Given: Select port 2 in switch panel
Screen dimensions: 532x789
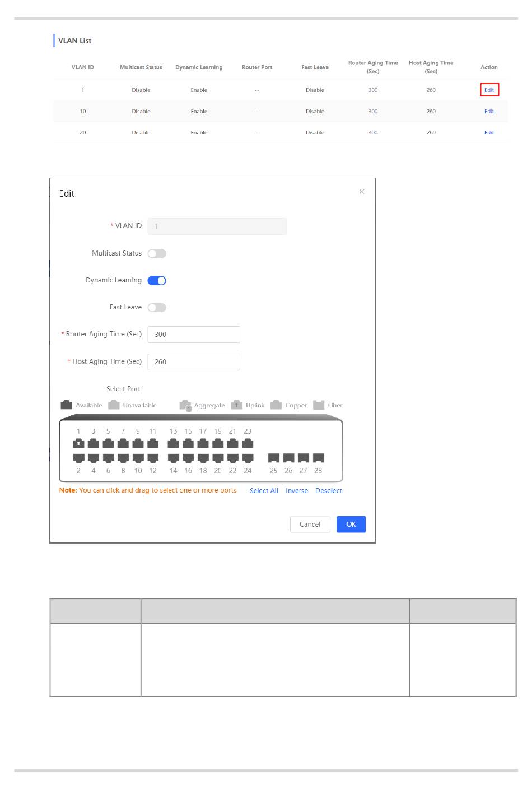Looking at the screenshot, I should pyautogui.click(x=78, y=458).
